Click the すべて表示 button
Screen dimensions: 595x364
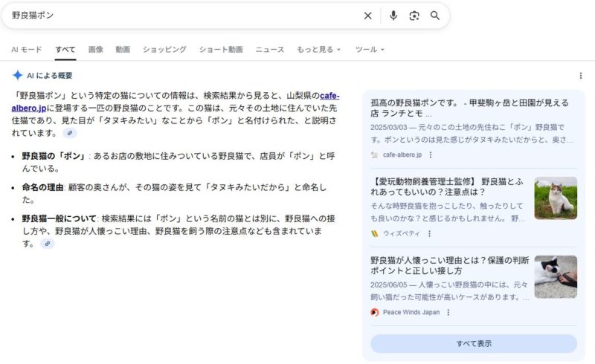point(474,344)
